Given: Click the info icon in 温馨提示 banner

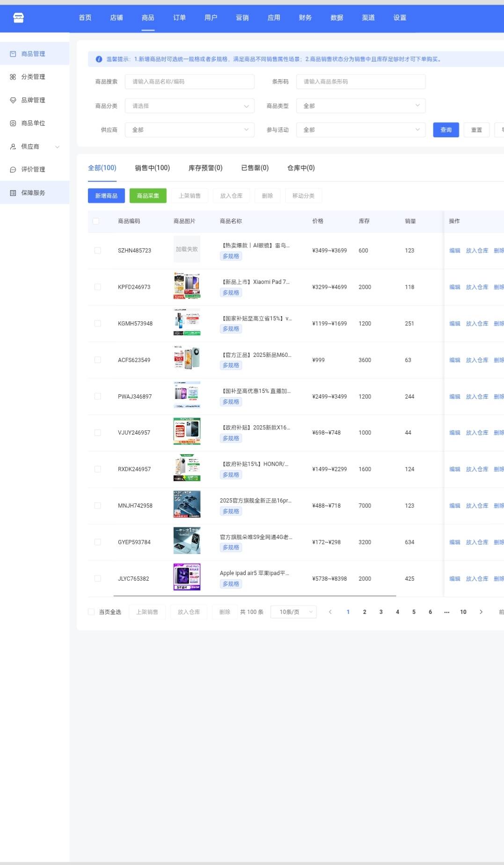Looking at the screenshot, I should click(99, 59).
